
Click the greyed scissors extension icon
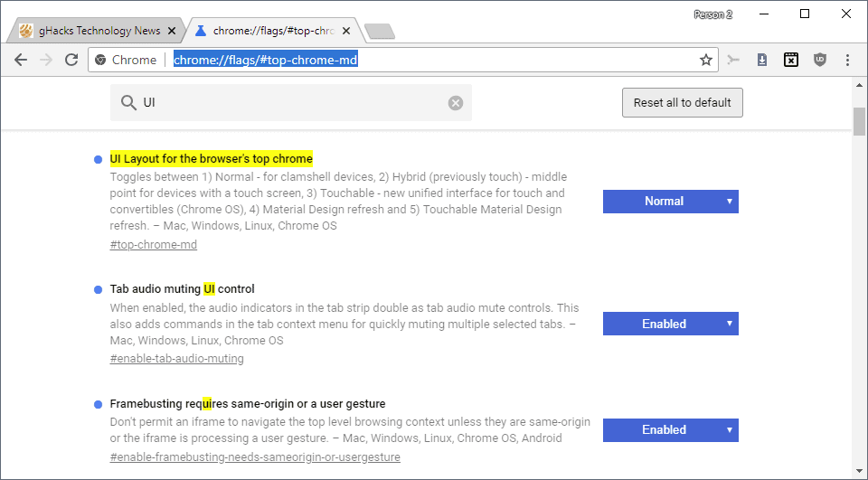pyautogui.click(x=733, y=60)
